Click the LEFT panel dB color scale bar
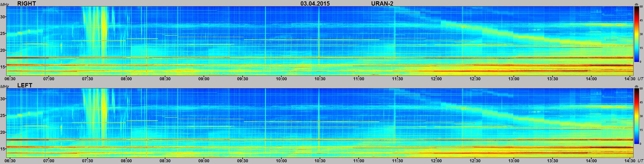 pyautogui.click(x=636, y=116)
